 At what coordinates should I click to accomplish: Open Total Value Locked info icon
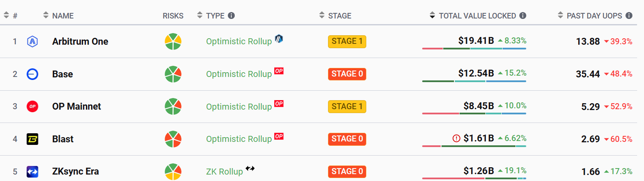click(x=523, y=16)
